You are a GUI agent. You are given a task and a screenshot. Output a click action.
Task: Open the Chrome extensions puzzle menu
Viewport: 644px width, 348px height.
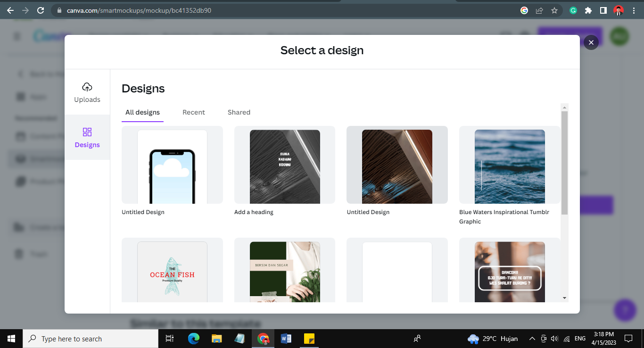pos(588,10)
